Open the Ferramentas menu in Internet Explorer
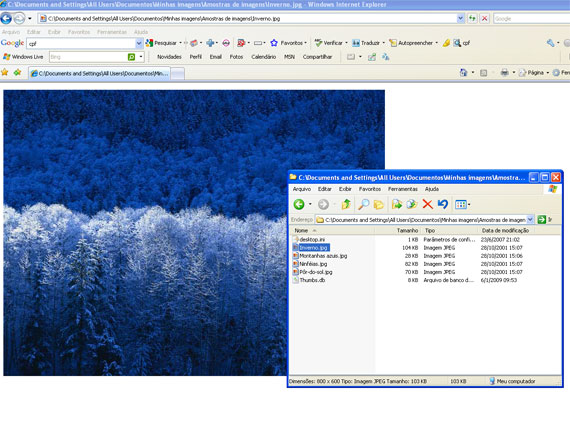The image size is (570, 429). (112, 32)
